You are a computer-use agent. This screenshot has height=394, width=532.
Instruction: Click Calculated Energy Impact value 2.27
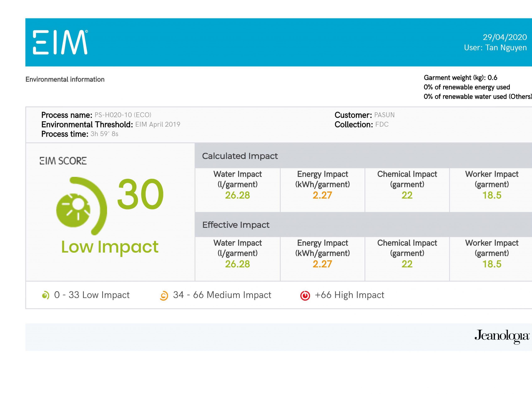(322, 195)
